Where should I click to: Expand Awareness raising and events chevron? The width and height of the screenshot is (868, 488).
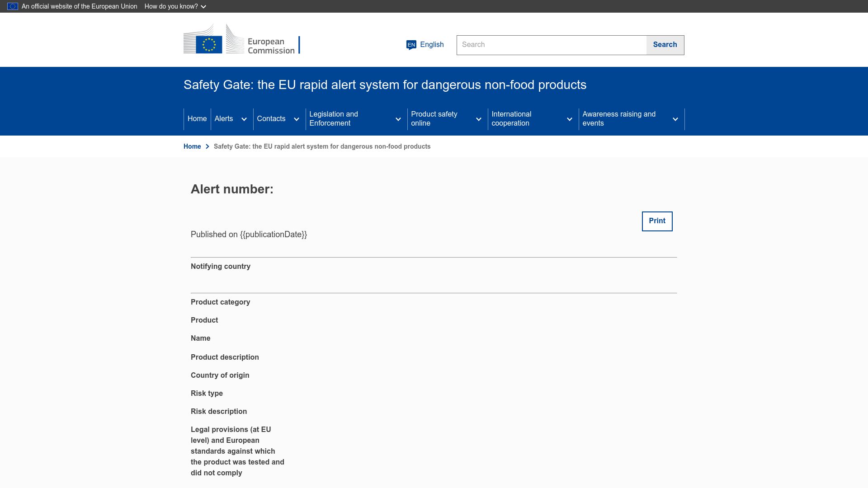pos(675,119)
